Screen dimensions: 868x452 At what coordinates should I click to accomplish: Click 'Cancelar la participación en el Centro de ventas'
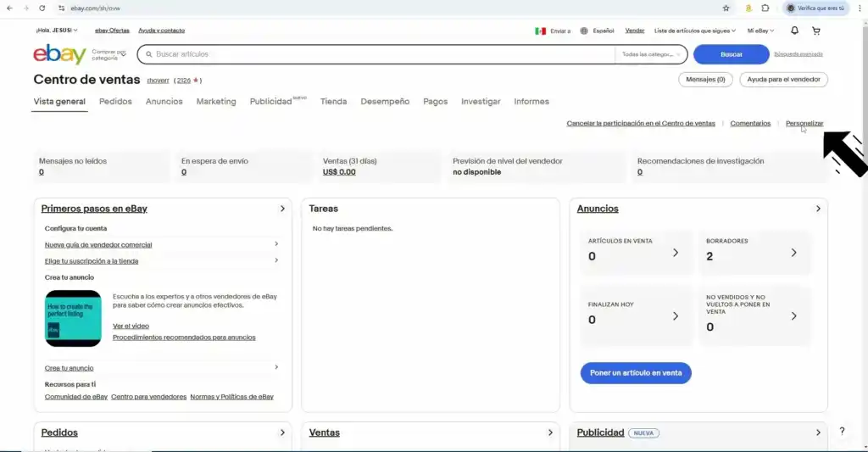pos(641,124)
